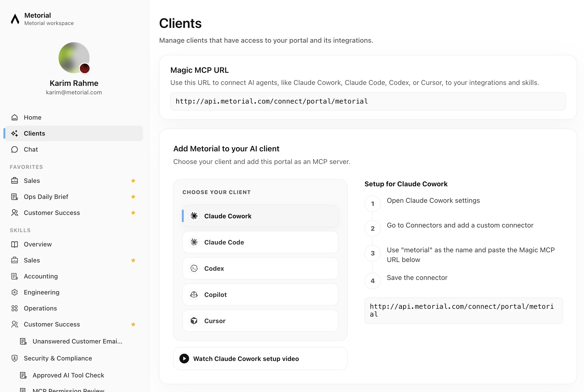The height and width of the screenshot is (392, 584).
Task: Watch Claude Cowork setup video
Action: pos(260,359)
